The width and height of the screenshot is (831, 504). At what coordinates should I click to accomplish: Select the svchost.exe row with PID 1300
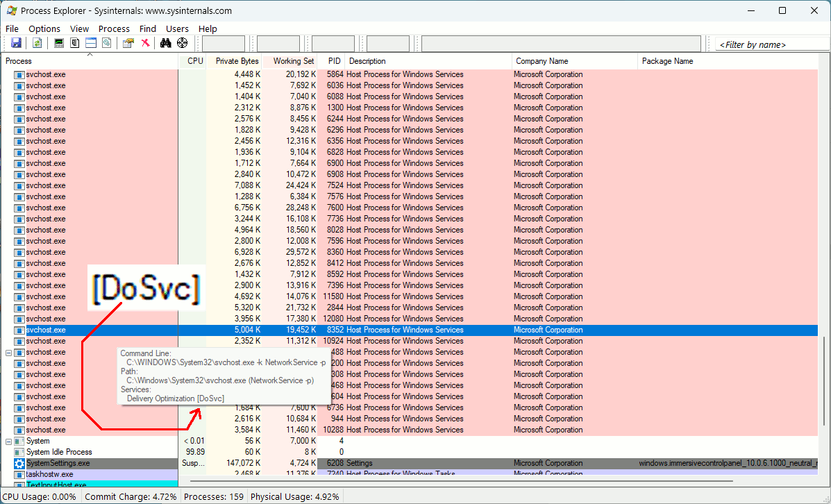tap(409, 108)
